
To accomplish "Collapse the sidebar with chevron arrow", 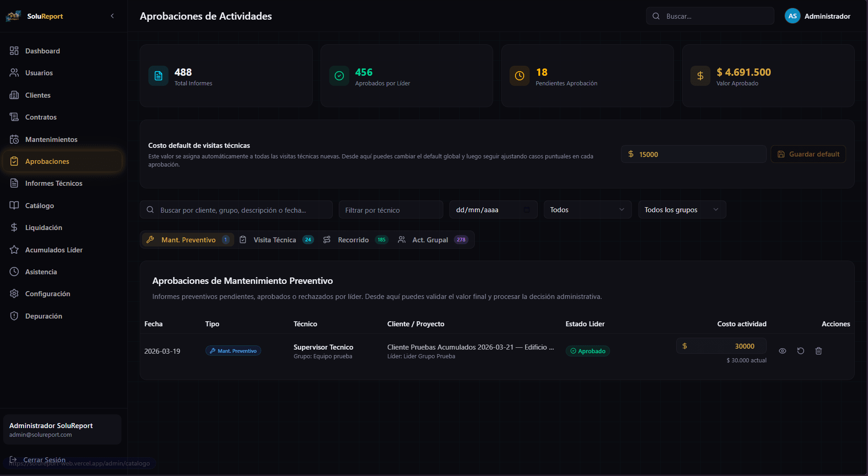I will pos(112,16).
